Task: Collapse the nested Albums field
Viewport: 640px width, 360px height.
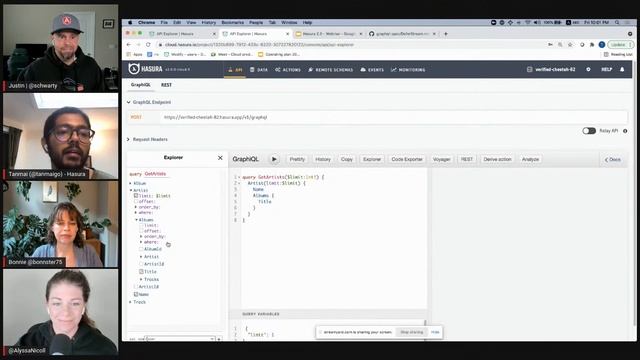Action: [136, 220]
